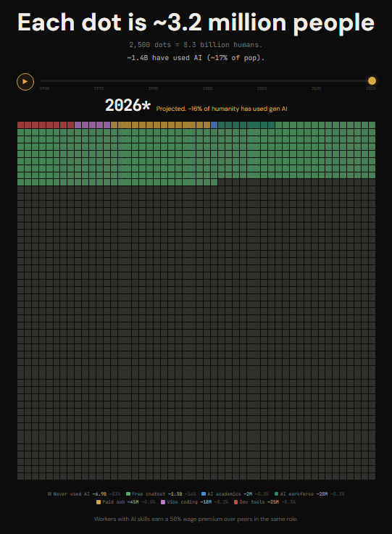Viewport: 392px width, 534px height.
Task: Click the large 2026* year heading
Action: pos(128,105)
